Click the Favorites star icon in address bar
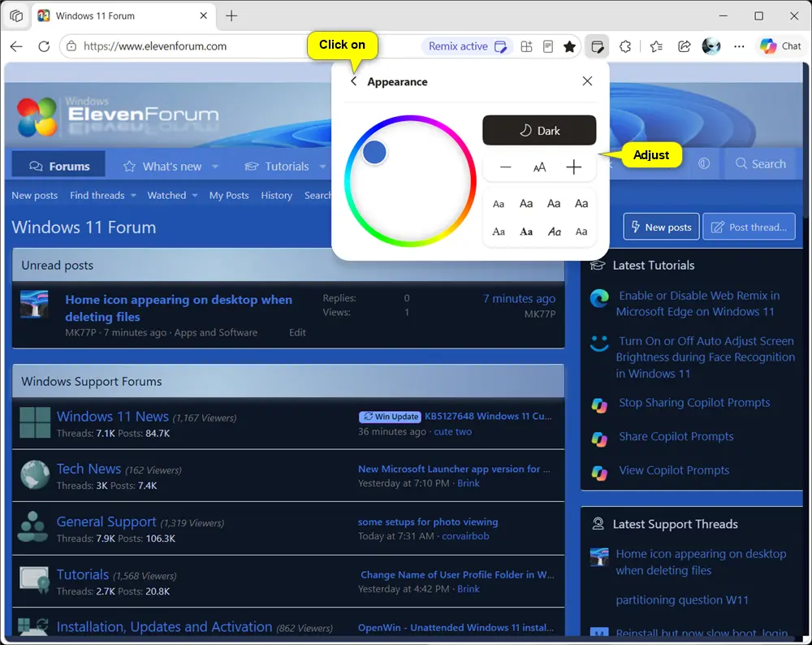Image resolution: width=812 pixels, height=645 pixels. tap(569, 46)
